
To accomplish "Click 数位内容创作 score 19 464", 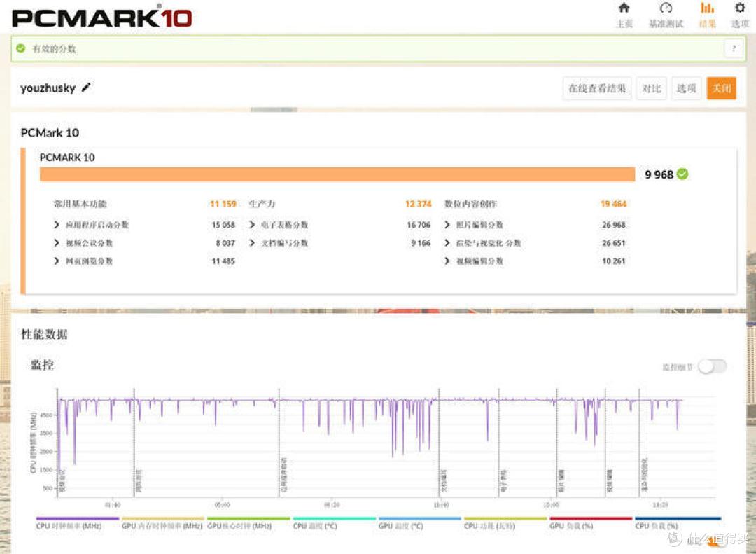I will coord(613,204).
